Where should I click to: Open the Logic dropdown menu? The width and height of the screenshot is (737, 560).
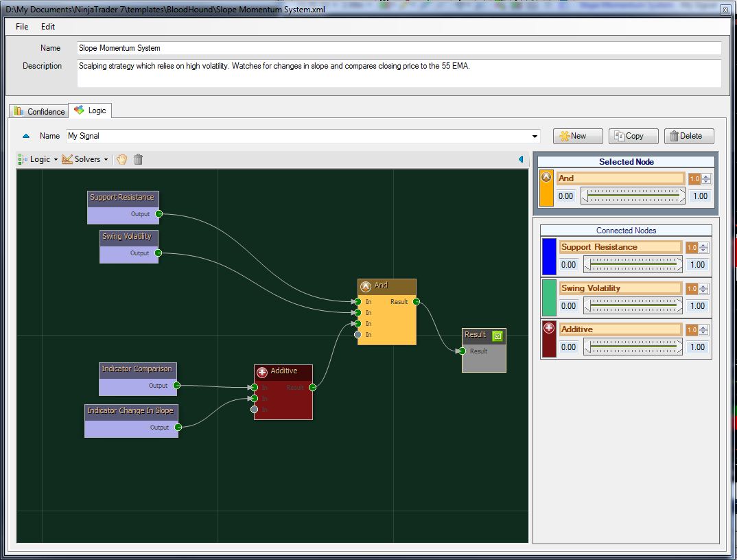pyautogui.click(x=38, y=159)
